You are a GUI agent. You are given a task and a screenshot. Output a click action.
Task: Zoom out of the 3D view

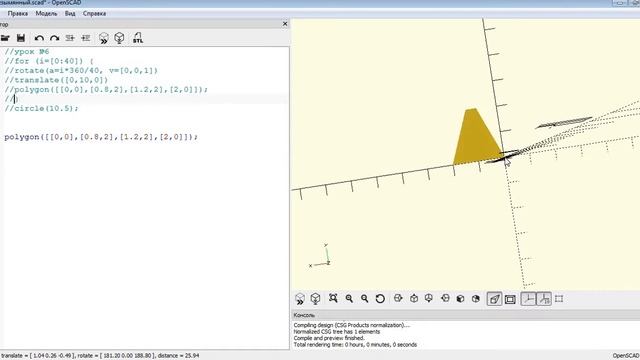pos(364,299)
